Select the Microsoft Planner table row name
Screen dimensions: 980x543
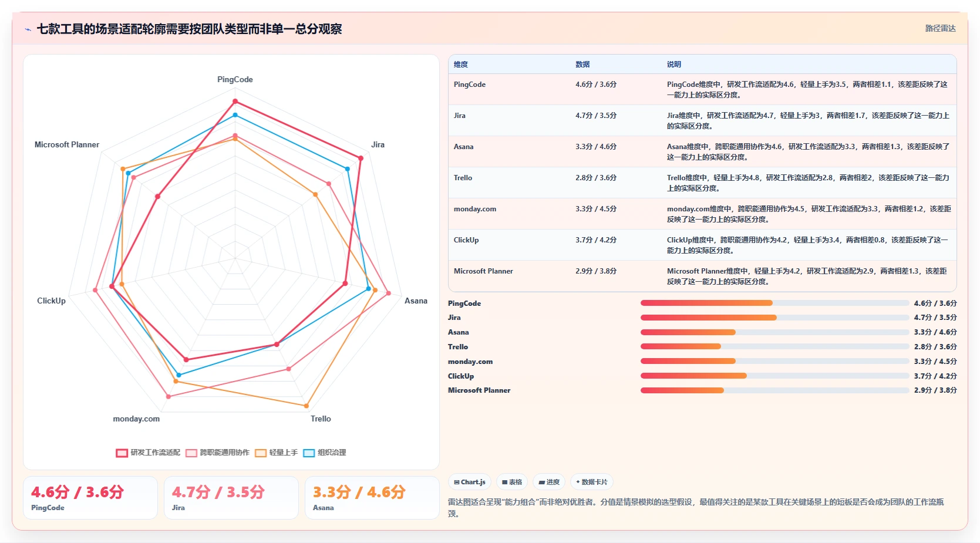[x=483, y=271]
